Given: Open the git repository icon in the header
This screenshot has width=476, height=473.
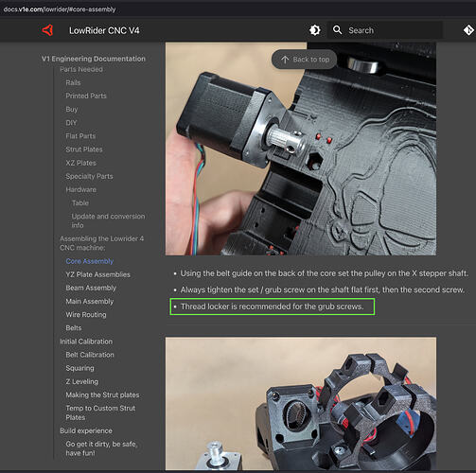Looking at the screenshot, I should 468,30.
